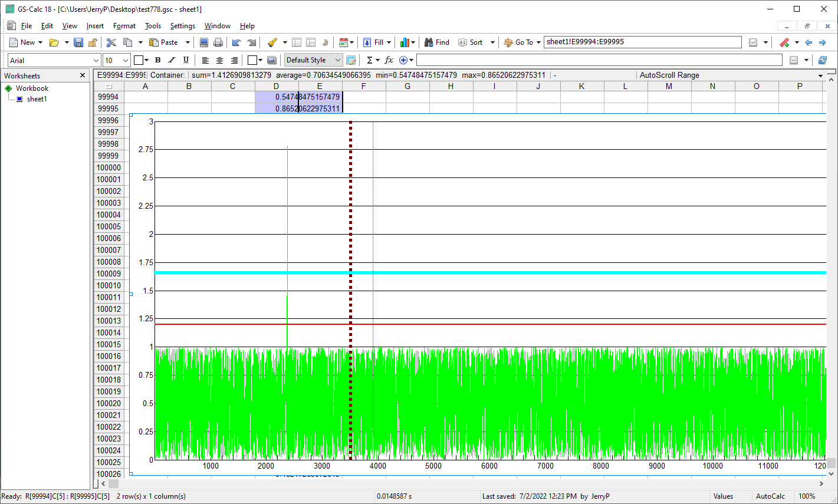Click the recalculate refresh icon
Viewport: 838px width, 504px height.
pos(823,60)
